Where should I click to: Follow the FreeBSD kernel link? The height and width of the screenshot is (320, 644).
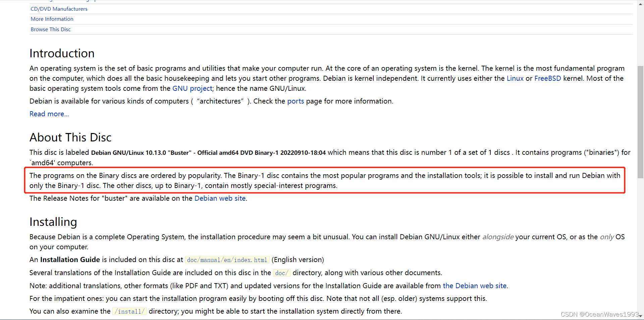coord(547,78)
